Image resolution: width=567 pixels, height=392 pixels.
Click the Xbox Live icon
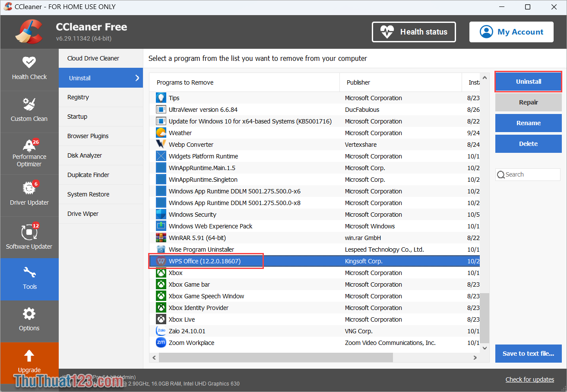[161, 319]
